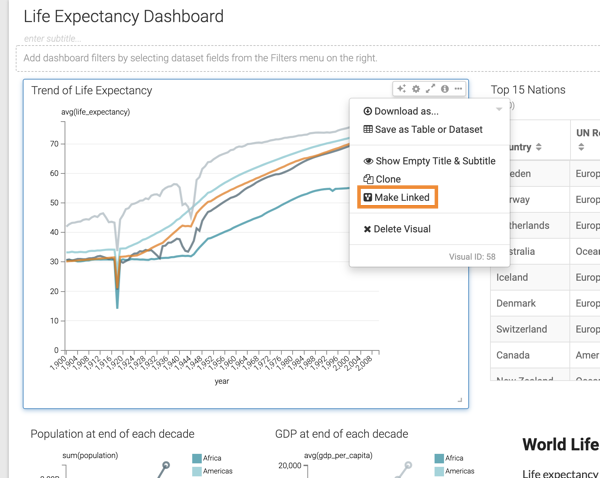Screen dimensions: 600x478
Task: Click the sparkle icon in visual toolbar
Action: coord(402,89)
